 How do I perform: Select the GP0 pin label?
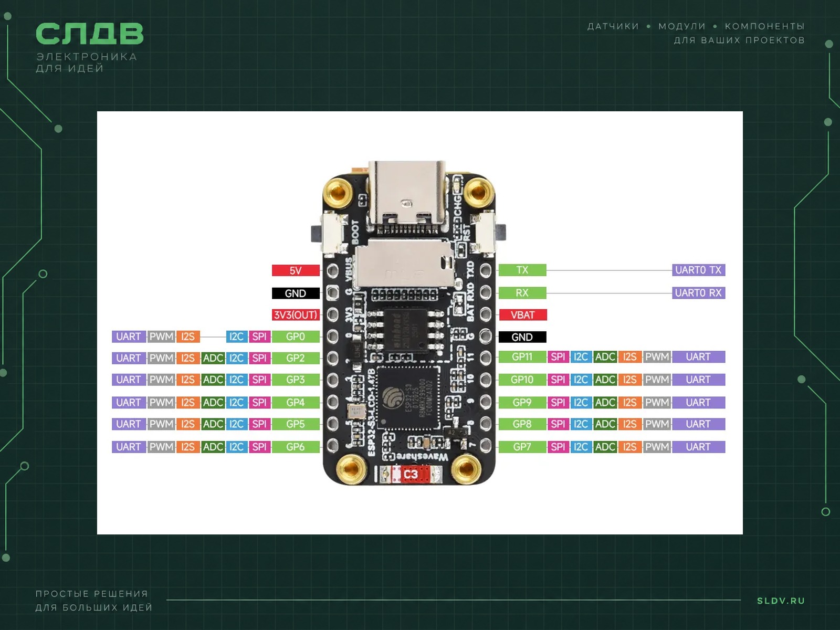(296, 337)
